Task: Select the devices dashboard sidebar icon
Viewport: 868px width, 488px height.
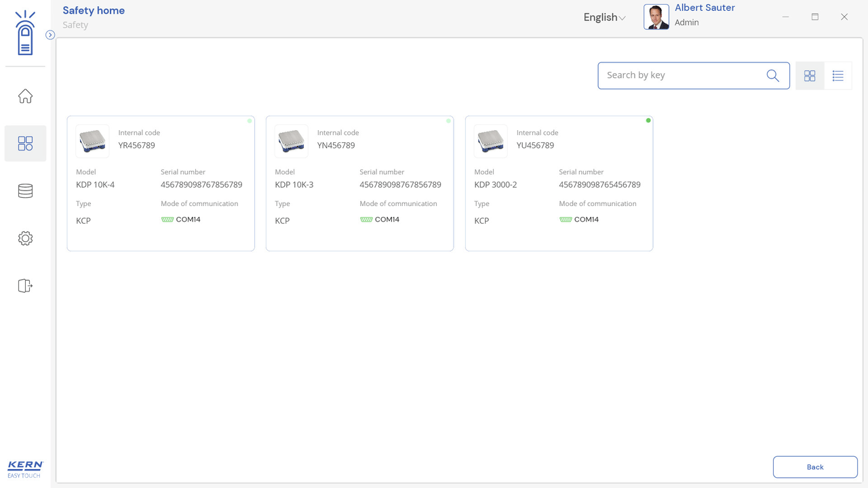Action: [25, 143]
